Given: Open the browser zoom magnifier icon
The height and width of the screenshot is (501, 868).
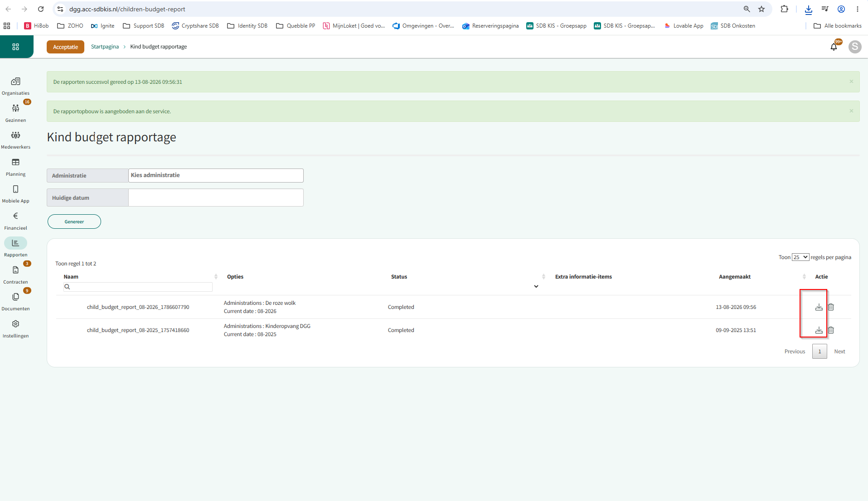Looking at the screenshot, I should (747, 9).
